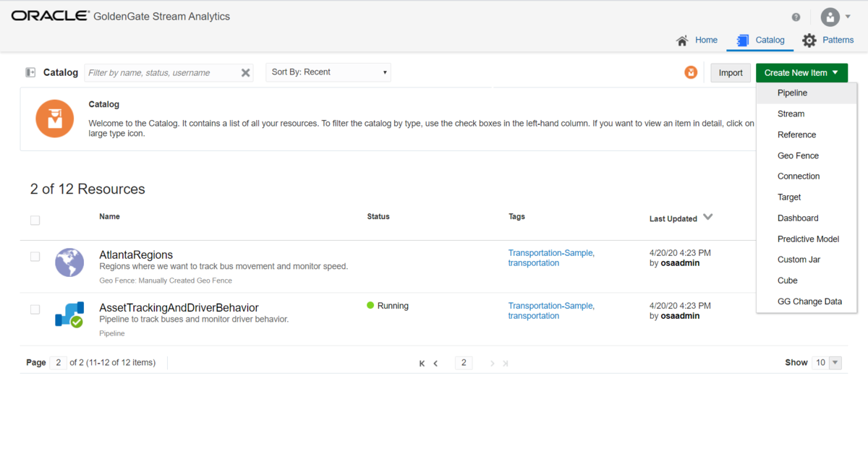The image size is (868, 454).
Task: Check the AssetTrackingAndDriverBehavior row checkbox
Action: [35, 309]
